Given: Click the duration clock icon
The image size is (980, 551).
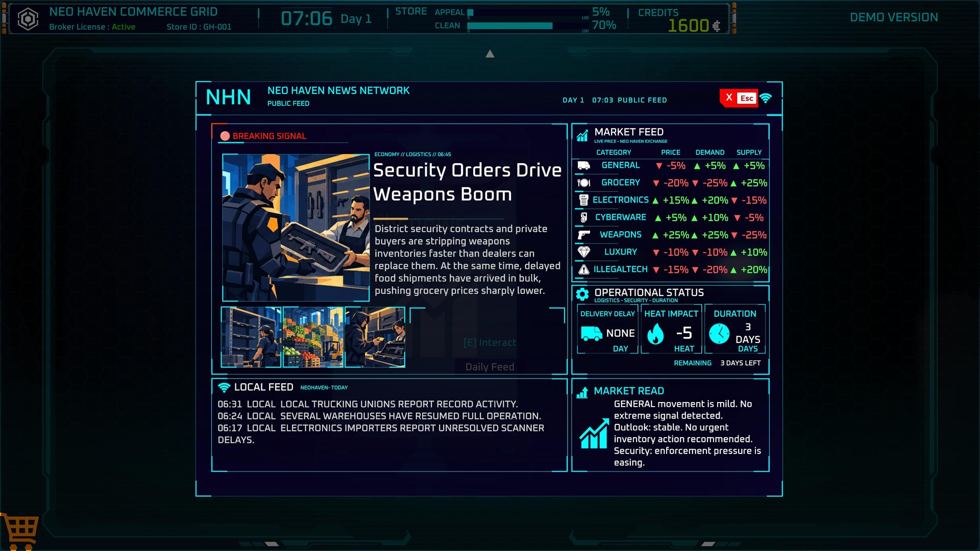Looking at the screenshot, I should tap(720, 334).
